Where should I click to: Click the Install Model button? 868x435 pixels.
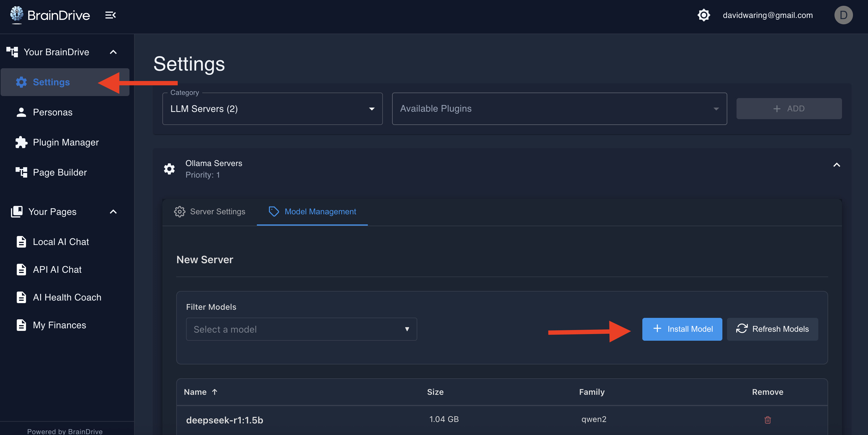(682, 329)
